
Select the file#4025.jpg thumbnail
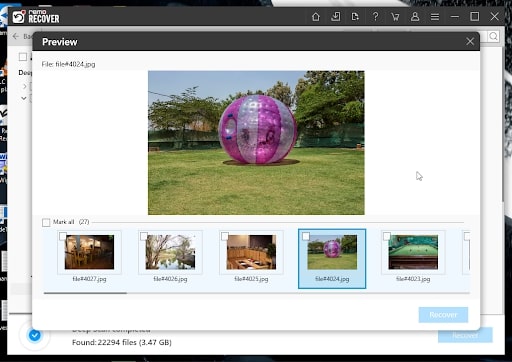[x=251, y=252]
